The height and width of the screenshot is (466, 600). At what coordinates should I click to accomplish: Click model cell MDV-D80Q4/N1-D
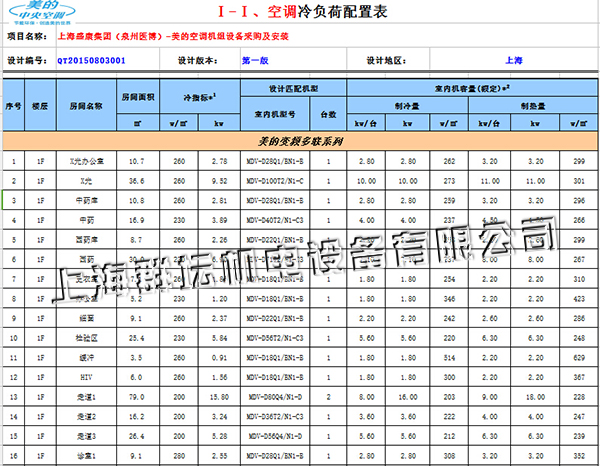tap(275, 397)
